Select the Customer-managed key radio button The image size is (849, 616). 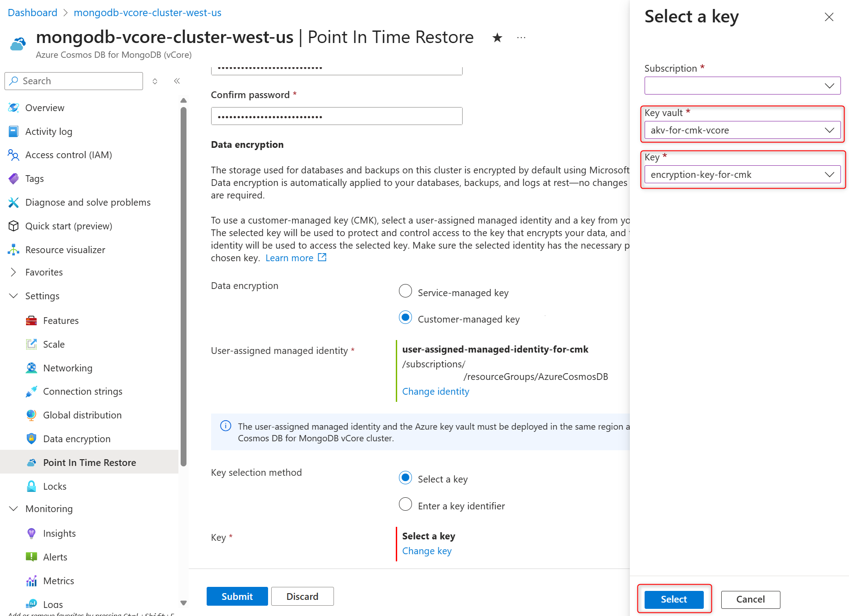[405, 318]
